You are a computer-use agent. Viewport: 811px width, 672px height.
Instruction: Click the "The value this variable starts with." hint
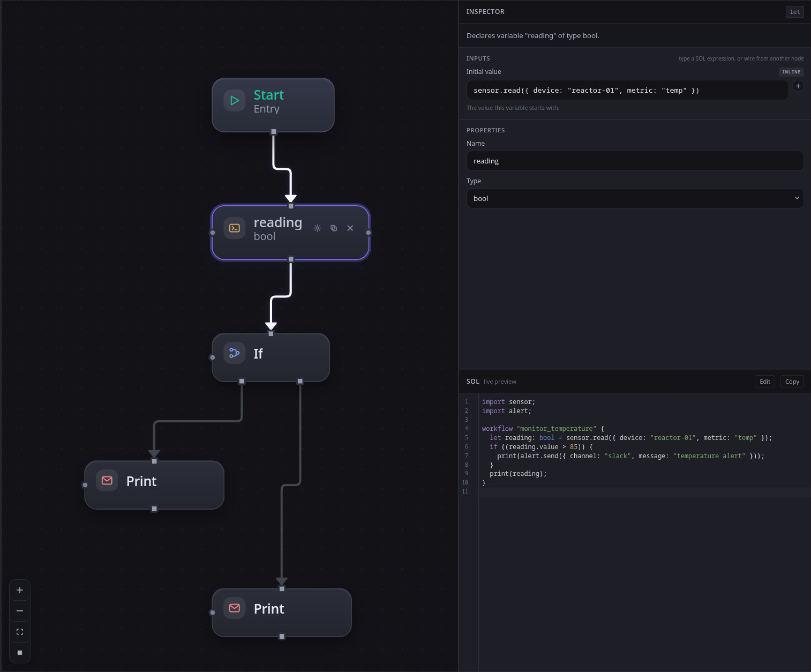[x=513, y=108]
